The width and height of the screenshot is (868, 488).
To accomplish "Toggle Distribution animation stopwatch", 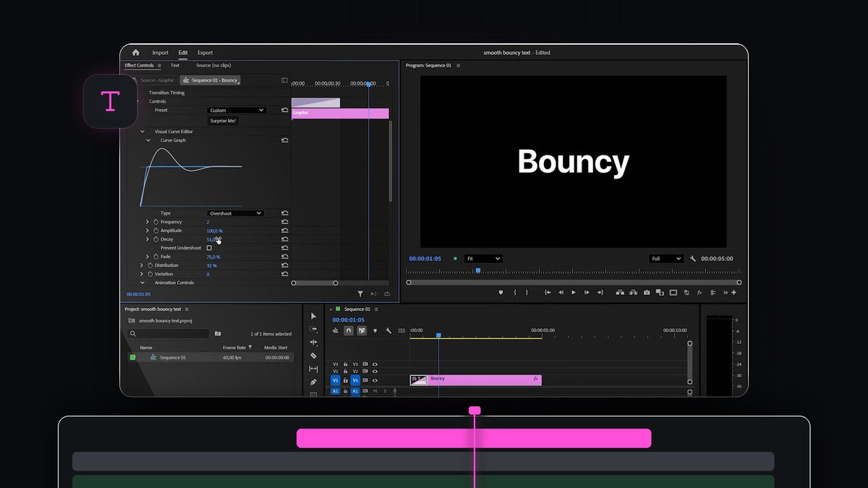I will point(150,265).
